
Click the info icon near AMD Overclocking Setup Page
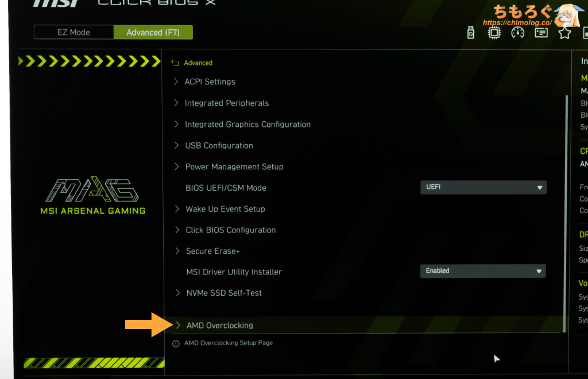point(176,343)
